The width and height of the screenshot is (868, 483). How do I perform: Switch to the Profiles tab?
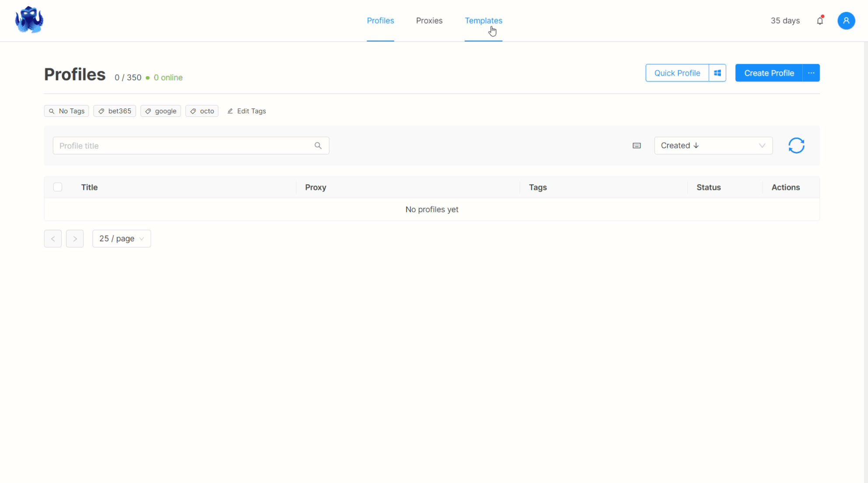point(380,21)
